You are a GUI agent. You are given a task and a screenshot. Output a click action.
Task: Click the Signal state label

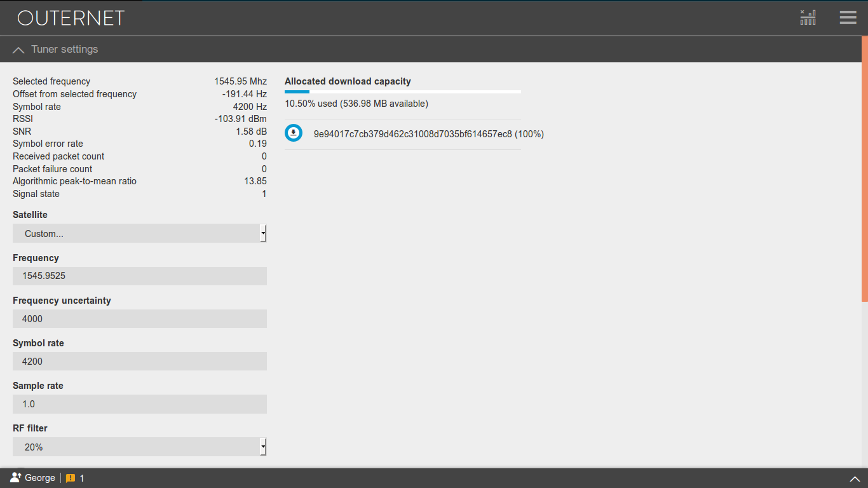[x=36, y=194]
